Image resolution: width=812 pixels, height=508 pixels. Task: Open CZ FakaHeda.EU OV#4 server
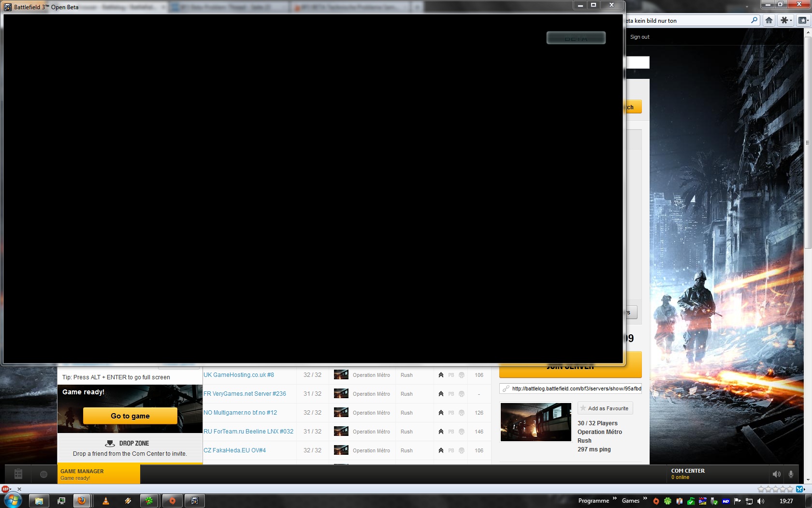234,450
